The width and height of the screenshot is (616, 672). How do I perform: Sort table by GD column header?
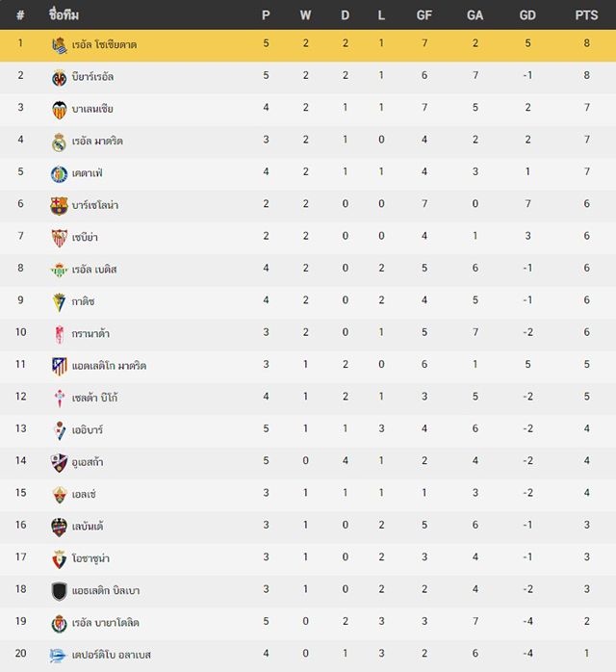point(527,15)
